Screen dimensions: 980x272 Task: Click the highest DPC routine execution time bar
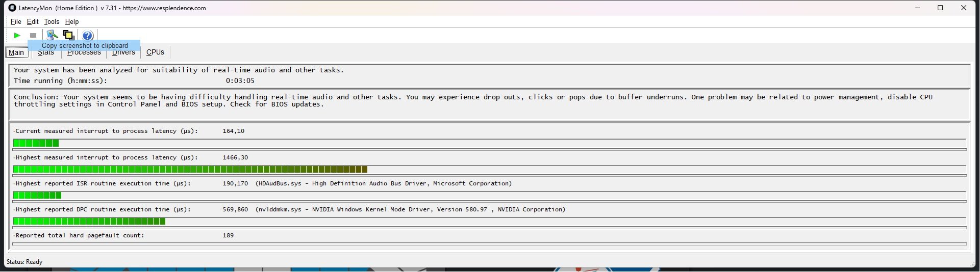click(489, 221)
